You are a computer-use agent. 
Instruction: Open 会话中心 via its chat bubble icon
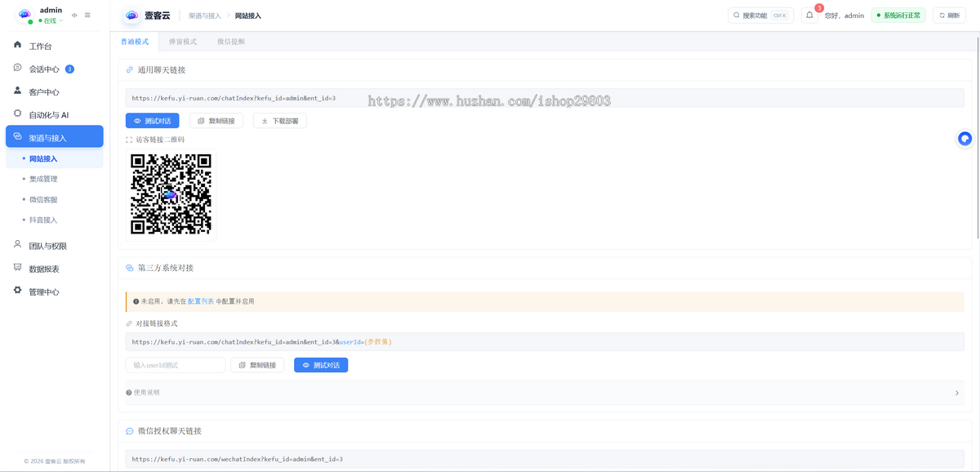[17, 68]
